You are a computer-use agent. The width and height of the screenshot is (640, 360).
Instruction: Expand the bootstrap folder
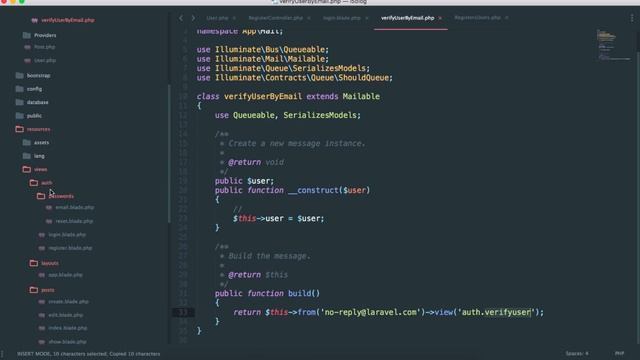tap(20, 76)
